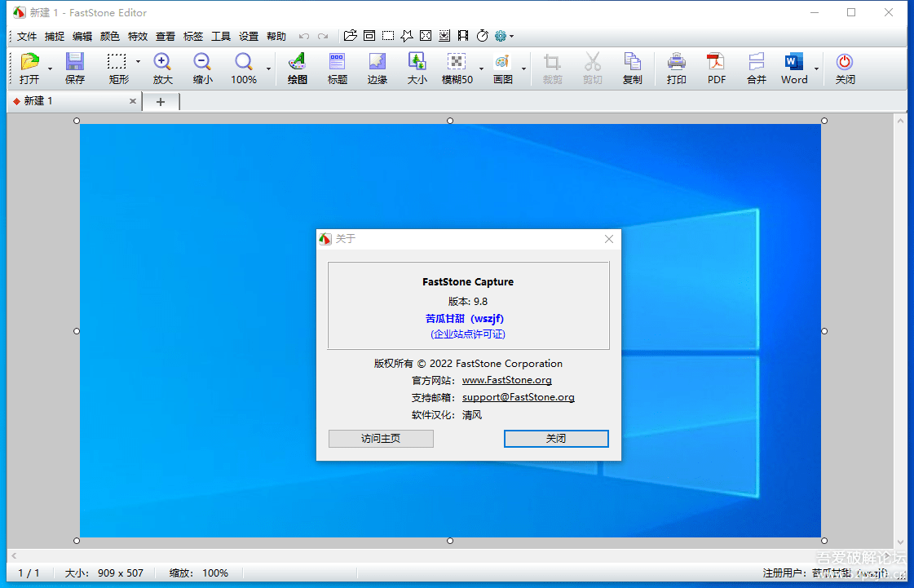This screenshot has width=914, height=588.
Task: Open the dropdown arrow next to Word
Action: pos(816,69)
